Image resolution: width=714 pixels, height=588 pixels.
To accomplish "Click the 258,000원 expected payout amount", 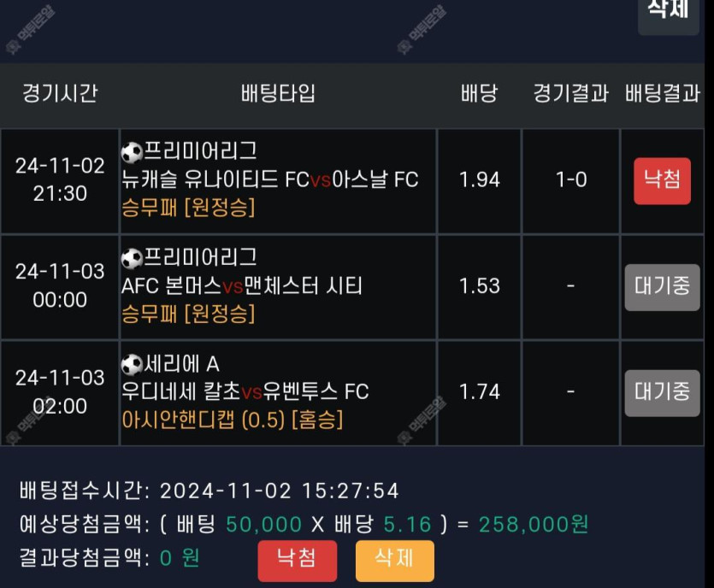I will (x=534, y=524).
